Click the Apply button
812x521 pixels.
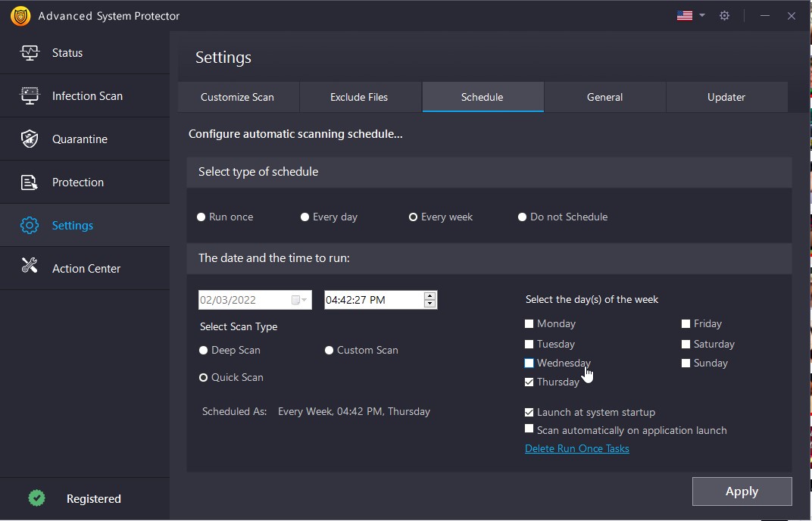tap(742, 491)
